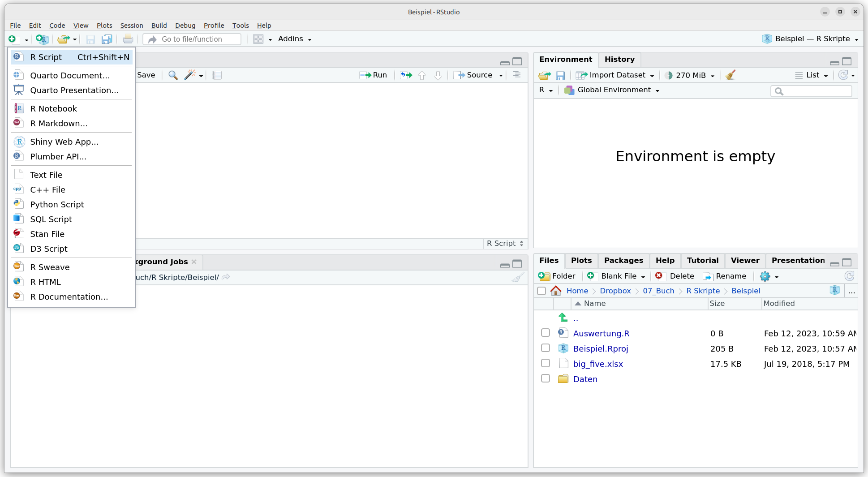Click the Load workspace icon in Environment

tap(545, 75)
